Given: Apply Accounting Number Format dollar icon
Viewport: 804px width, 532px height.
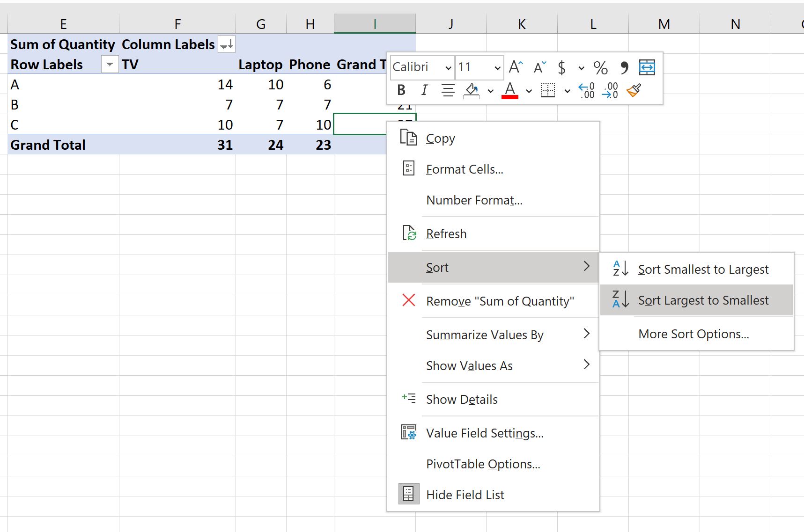Looking at the screenshot, I should pos(561,67).
